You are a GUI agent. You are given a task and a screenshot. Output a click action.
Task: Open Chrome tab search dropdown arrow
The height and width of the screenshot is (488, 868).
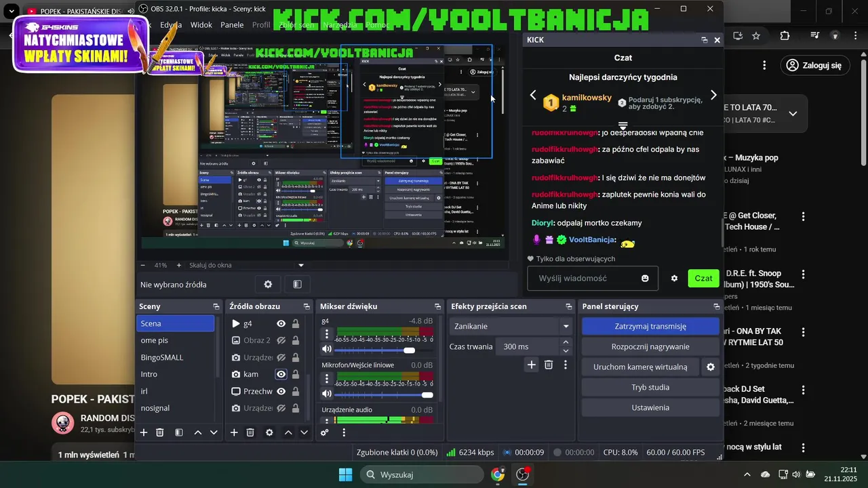point(12,12)
